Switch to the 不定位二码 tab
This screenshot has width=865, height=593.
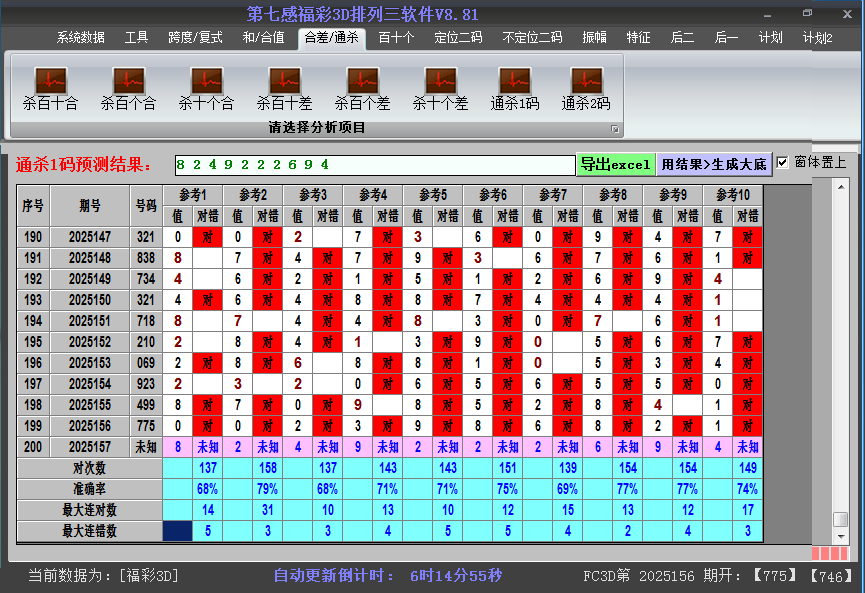[x=532, y=38]
